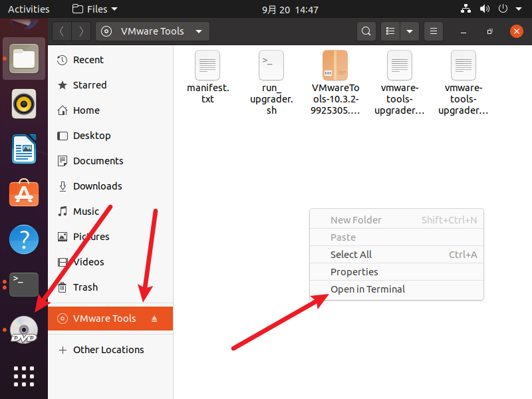Click the search magnifier in the toolbar

click(366, 31)
